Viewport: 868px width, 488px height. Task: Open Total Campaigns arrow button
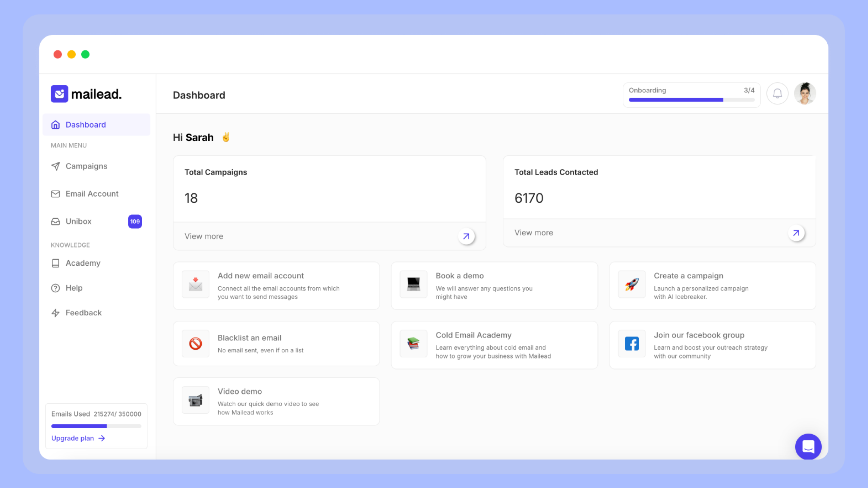(x=466, y=236)
